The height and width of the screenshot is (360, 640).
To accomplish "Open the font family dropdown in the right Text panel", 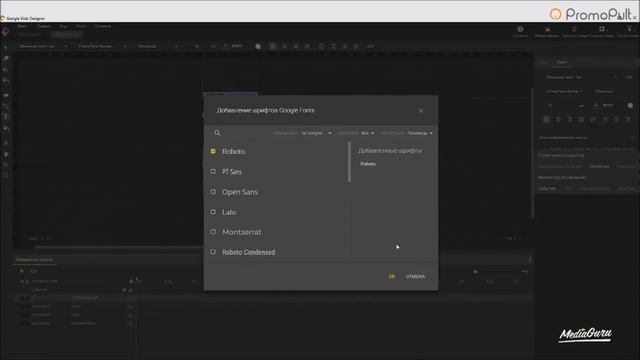I will 564,91.
